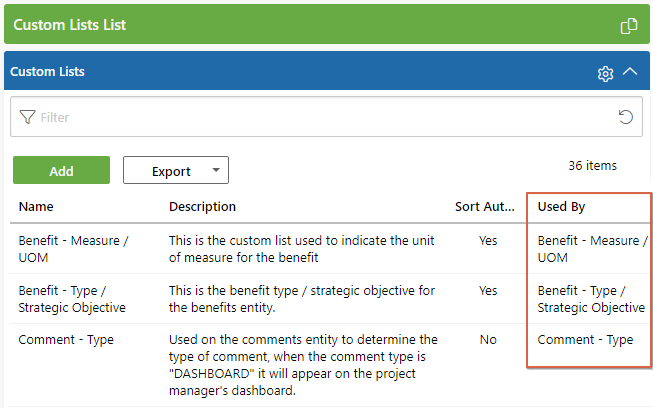Click Yes in Benefit - Type / Strategic Objective row
Image resolution: width=653 pixels, height=408 pixels.
click(488, 291)
